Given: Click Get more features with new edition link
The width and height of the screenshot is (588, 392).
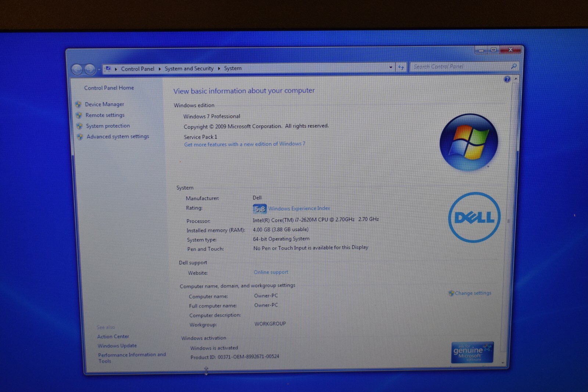Looking at the screenshot, I should (244, 144).
